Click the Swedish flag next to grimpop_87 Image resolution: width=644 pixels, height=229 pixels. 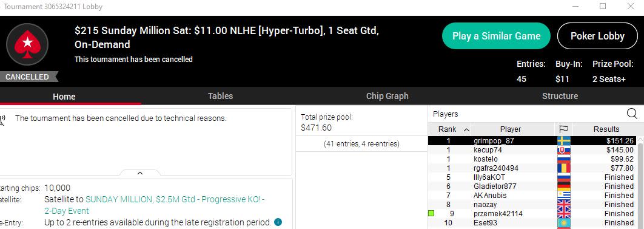[563, 140]
